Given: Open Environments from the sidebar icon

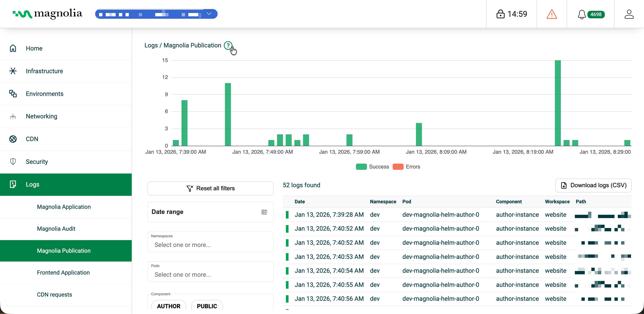Looking at the screenshot, I should [x=13, y=93].
